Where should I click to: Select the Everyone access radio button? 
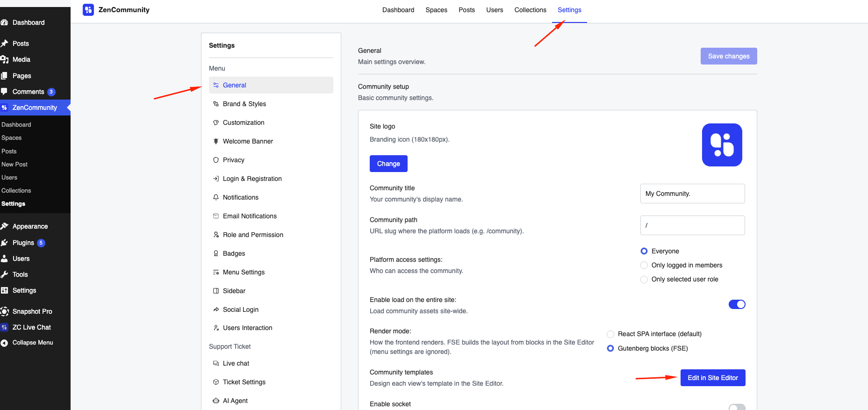coord(644,251)
